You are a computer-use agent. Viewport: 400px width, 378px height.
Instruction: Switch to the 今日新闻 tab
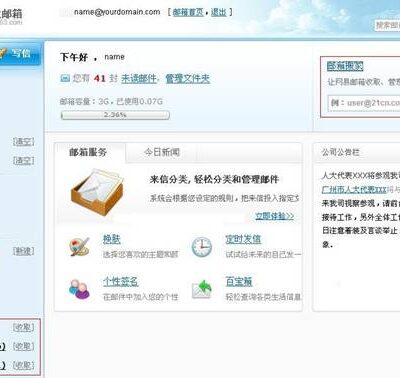coord(162,153)
